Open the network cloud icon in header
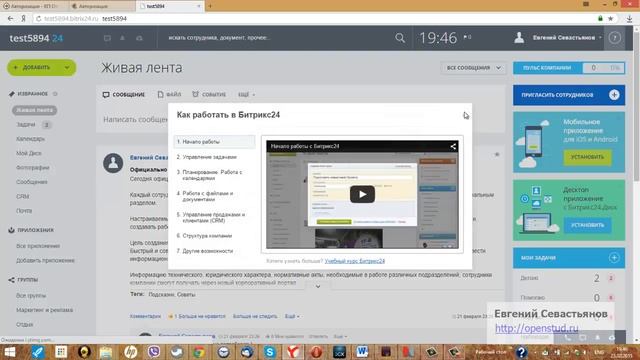This screenshot has height=360, width=640. [x=139, y=38]
